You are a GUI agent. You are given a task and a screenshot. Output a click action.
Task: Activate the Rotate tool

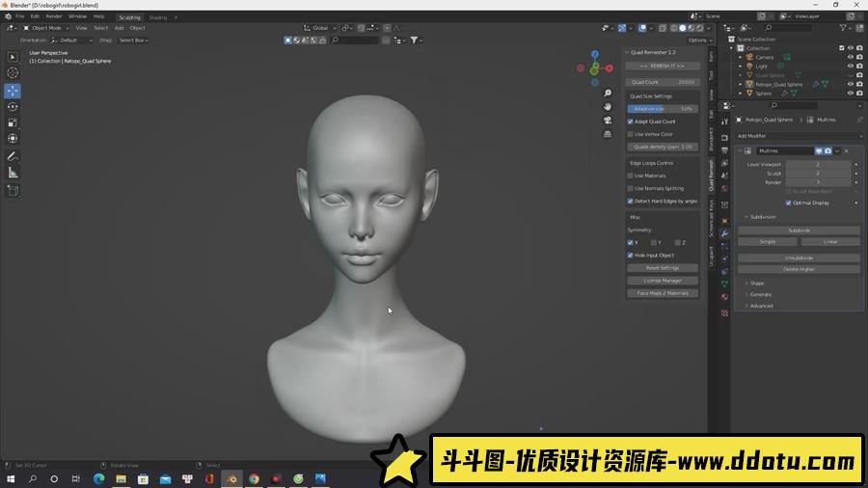pyautogui.click(x=13, y=107)
